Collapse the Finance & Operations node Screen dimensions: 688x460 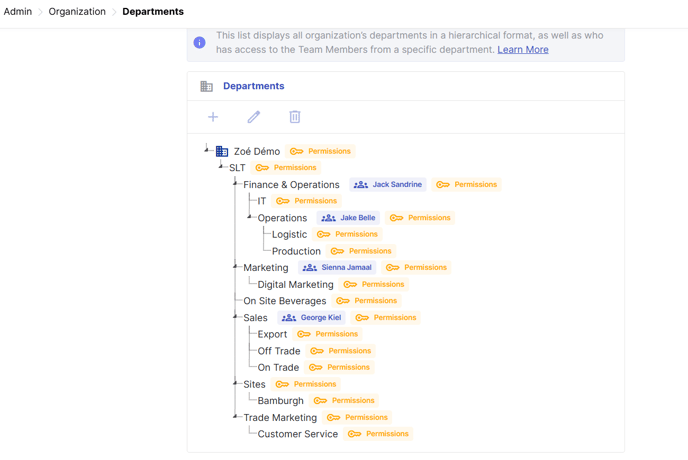[x=236, y=183]
